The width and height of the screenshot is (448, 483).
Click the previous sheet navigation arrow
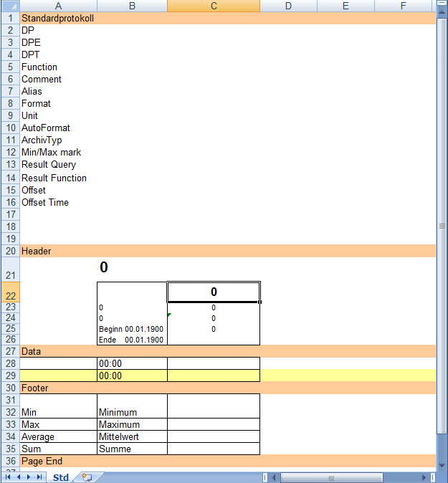pos(19,477)
